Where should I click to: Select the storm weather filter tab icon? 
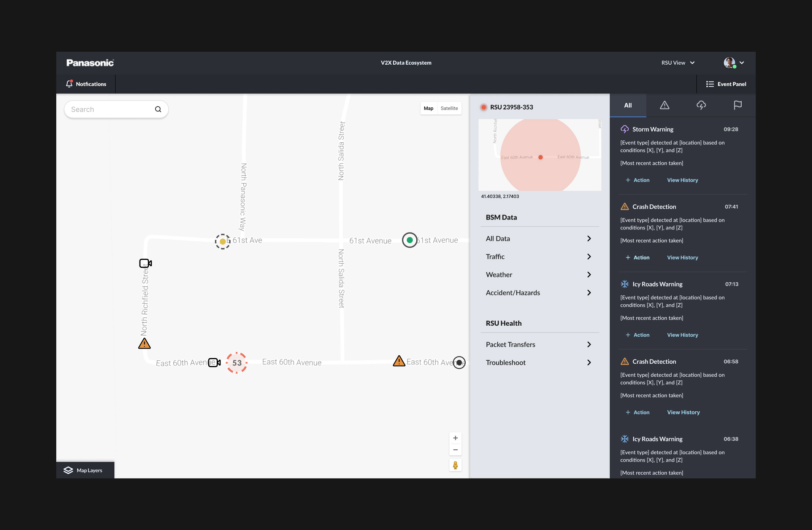701,105
